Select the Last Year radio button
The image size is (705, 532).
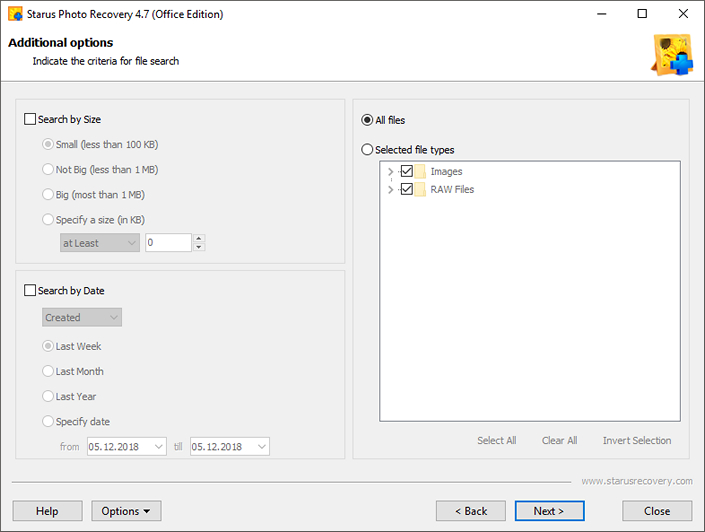click(48, 397)
